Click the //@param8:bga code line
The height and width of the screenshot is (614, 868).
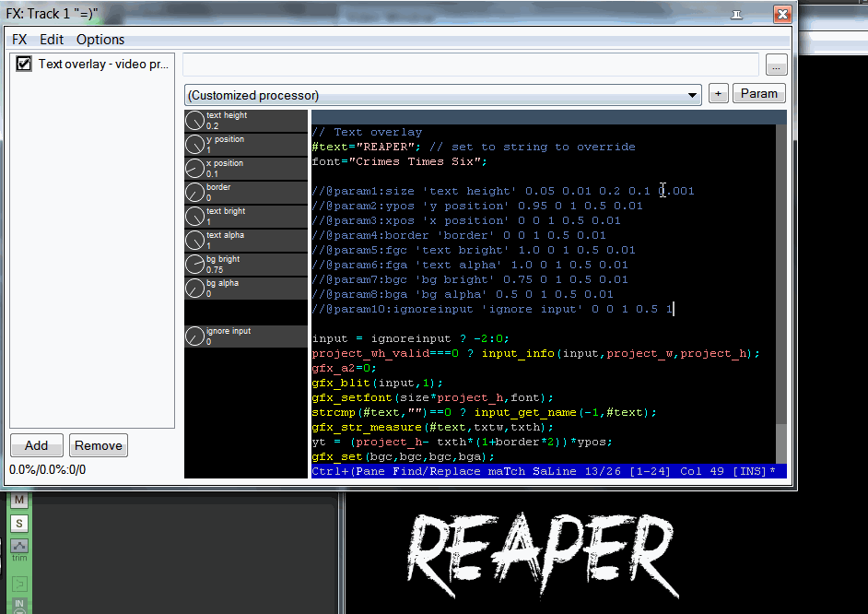463,294
